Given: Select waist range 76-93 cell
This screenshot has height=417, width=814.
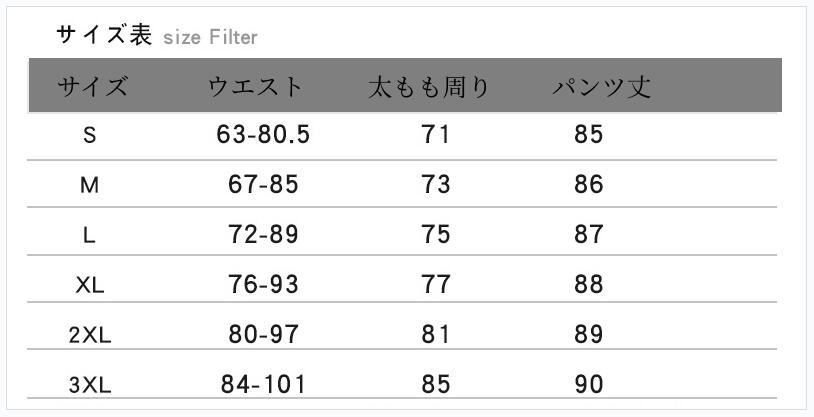Looking at the screenshot, I should coord(263,284).
